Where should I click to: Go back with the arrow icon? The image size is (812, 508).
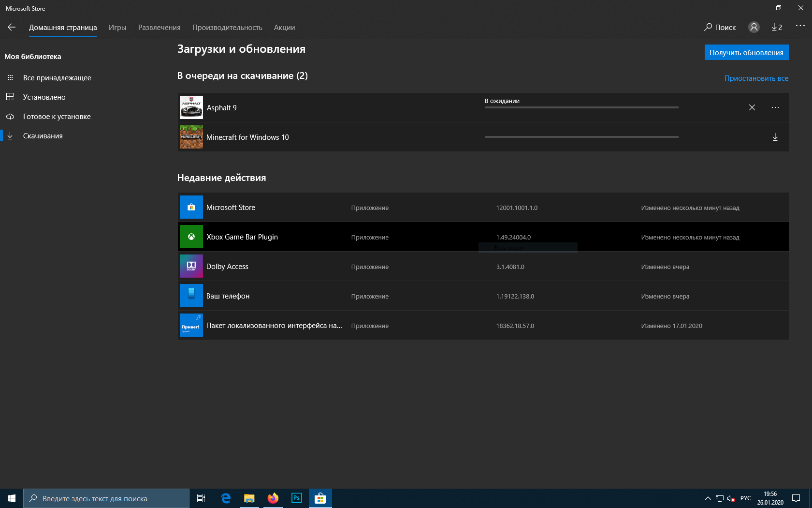[x=12, y=27]
